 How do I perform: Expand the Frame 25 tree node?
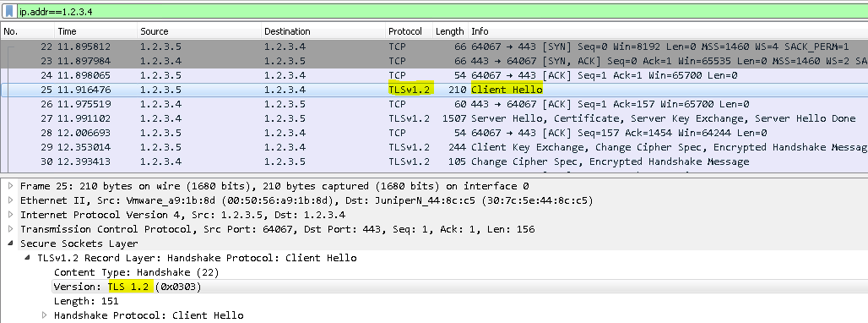point(10,186)
